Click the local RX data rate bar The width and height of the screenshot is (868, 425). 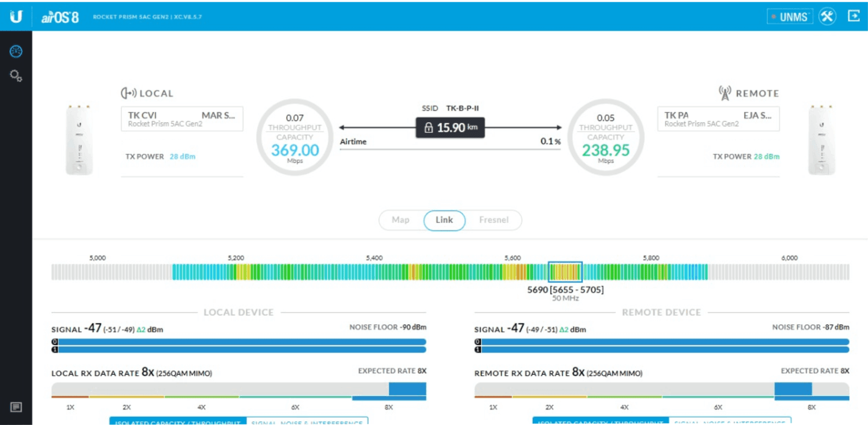239,391
